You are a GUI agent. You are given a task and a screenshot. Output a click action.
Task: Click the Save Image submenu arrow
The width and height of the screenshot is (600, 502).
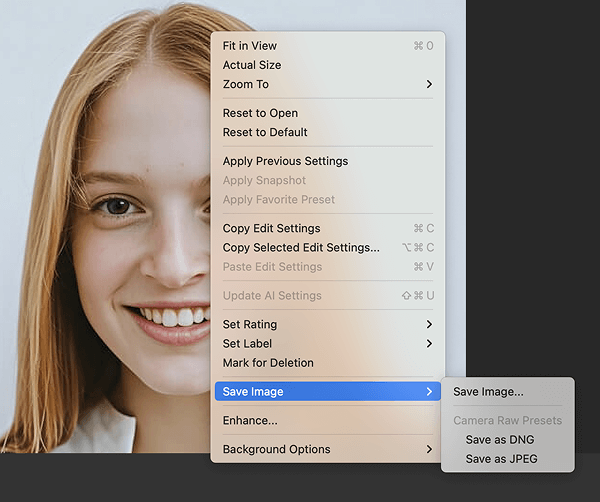point(429,392)
